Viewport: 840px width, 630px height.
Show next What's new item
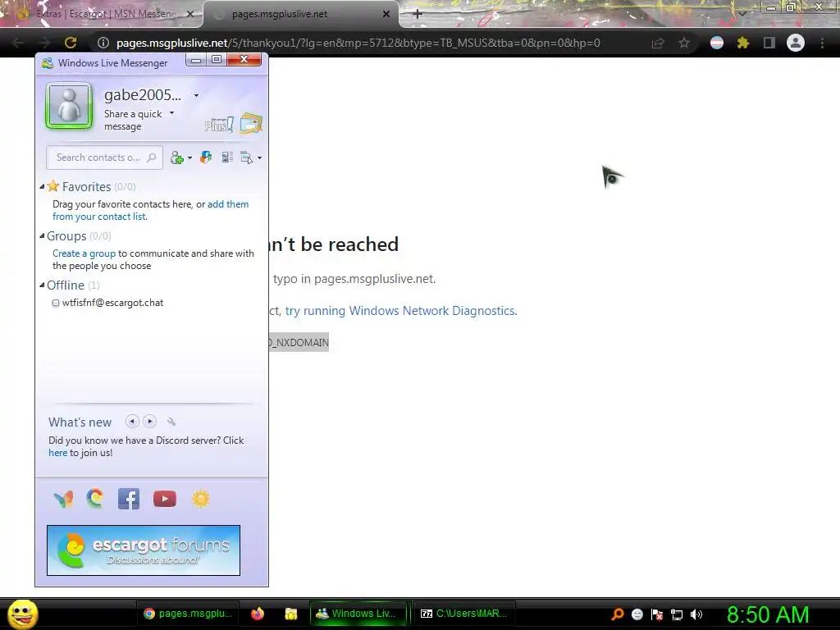tap(149, 422)
